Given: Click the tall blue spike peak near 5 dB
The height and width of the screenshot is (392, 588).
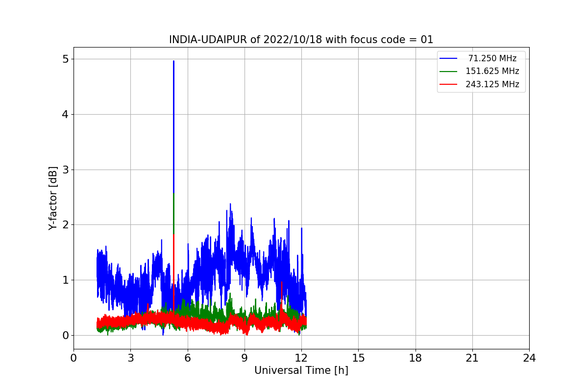Looking at the screenshot, I should coord(173,62).
